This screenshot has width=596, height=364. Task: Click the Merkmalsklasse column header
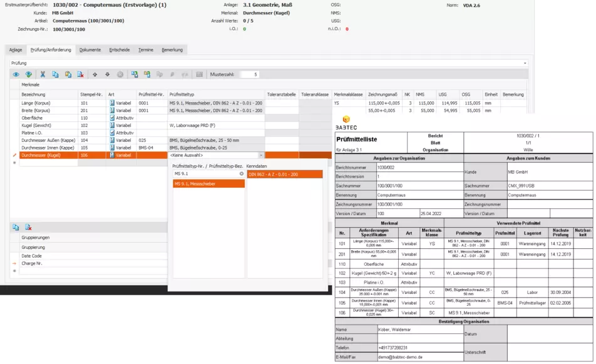pyautogui.click(x=348, y=94)
